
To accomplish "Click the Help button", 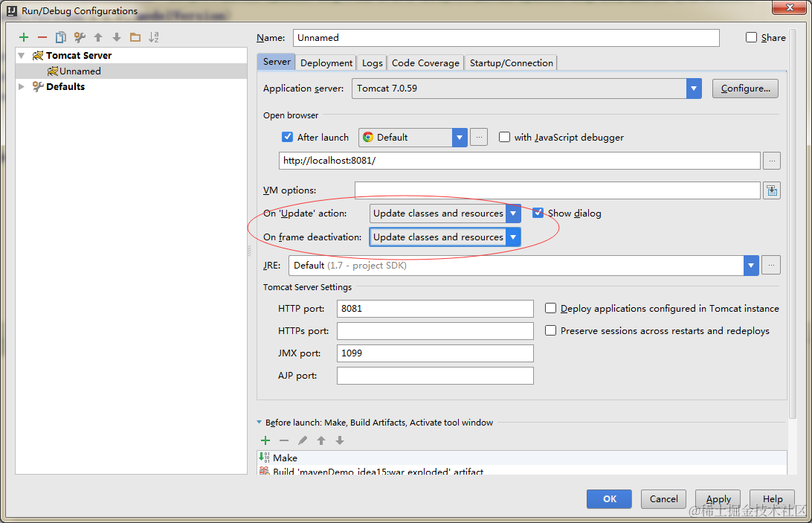I will (772, 498).
